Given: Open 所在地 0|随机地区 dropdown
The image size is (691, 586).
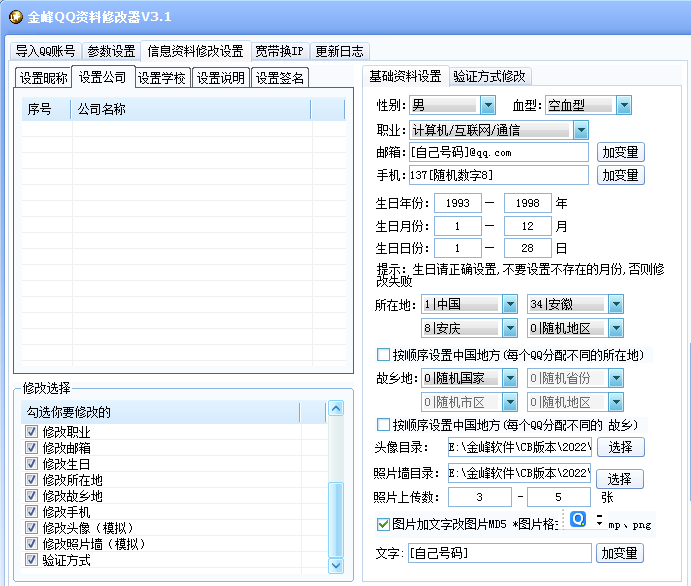Looking at the screenshot, I should (x=616, y=328).
